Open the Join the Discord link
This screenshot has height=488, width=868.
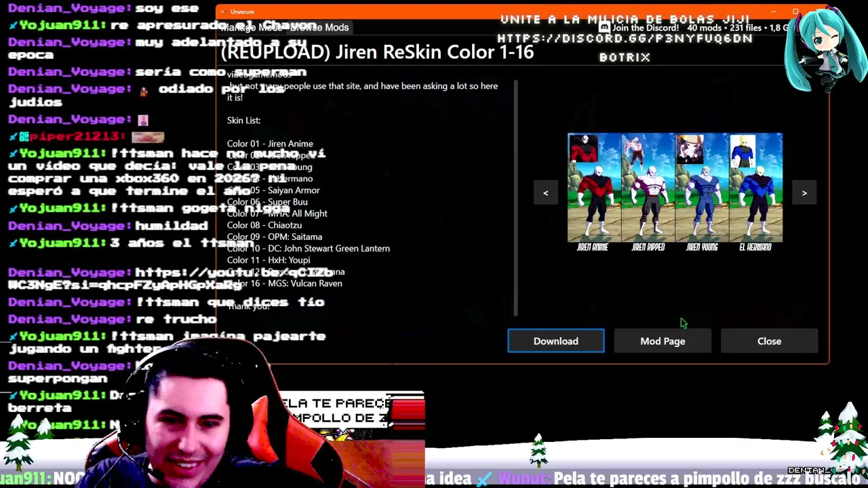click(x=639, y=28)
